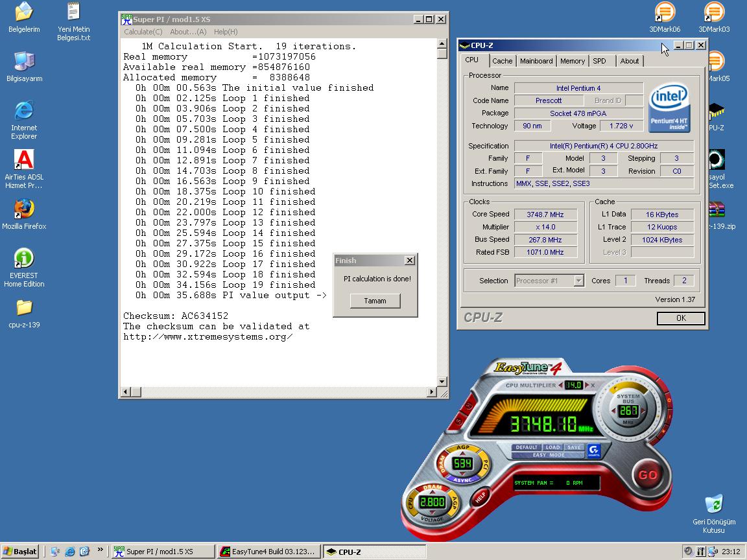Click DEFAULT button in EasyTune4

click(x=526, y=447)
